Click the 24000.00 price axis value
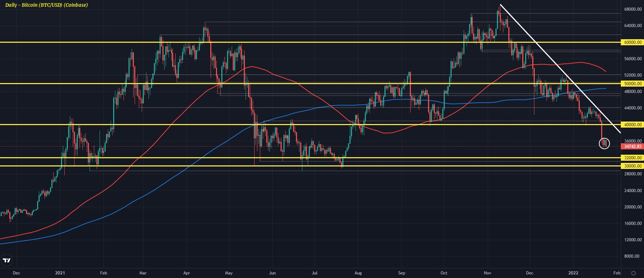Viewport: 644px width, 278px height. (633, 190)
